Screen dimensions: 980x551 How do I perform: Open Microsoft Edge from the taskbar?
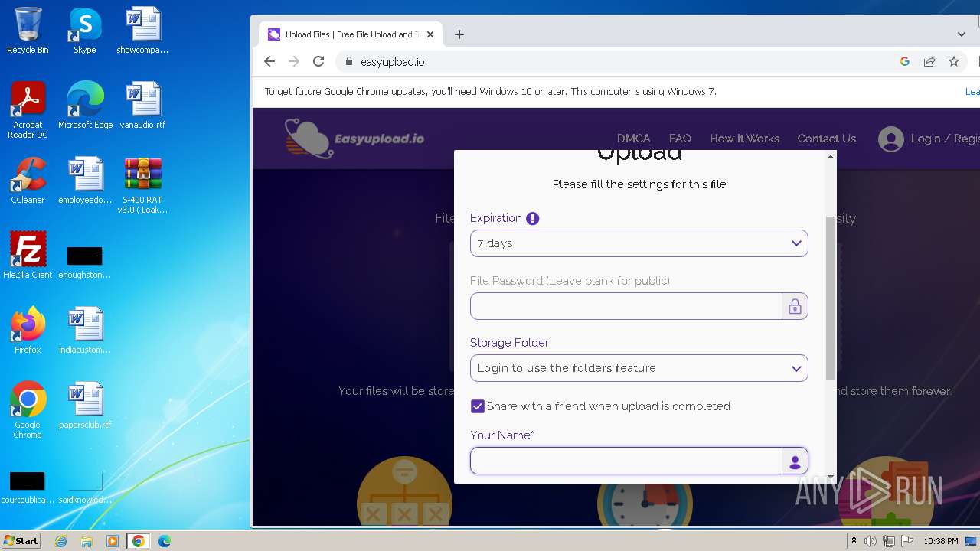pyautogui.click(x=164, y=541)
